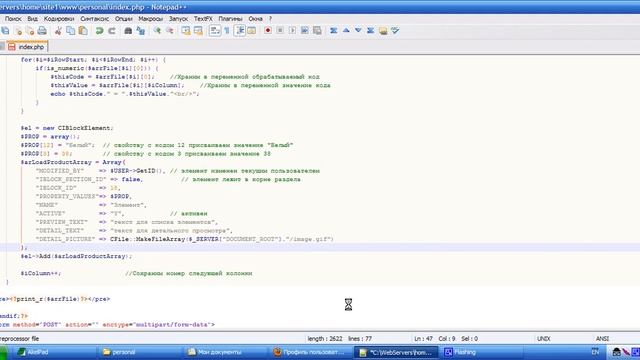Click the Ln : 47 status field
Viewport: 640px width, 360px height.
tap(423, 339)
